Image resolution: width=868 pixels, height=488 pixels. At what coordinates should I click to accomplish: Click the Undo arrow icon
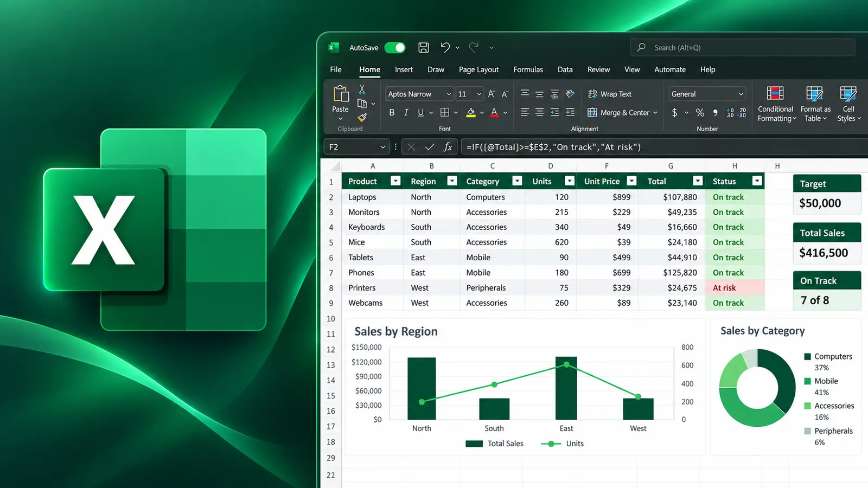coord(445,47)
